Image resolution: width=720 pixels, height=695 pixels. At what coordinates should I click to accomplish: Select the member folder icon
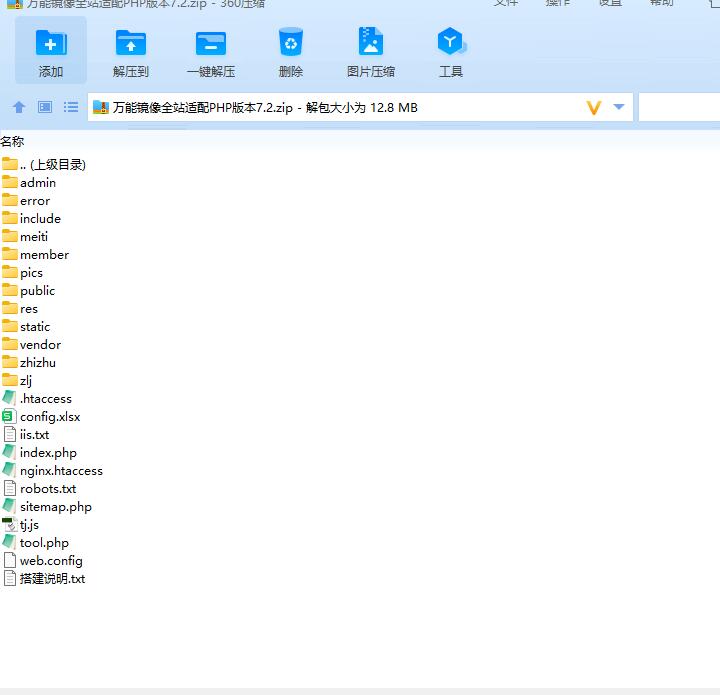[10, 254]
